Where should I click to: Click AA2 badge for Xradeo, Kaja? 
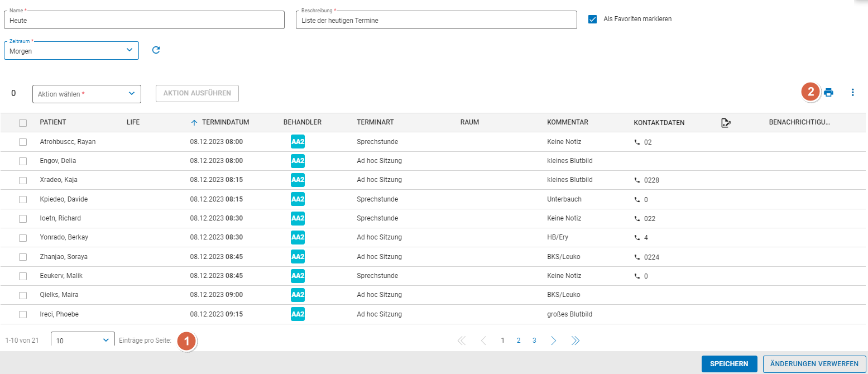coord(298,180)
